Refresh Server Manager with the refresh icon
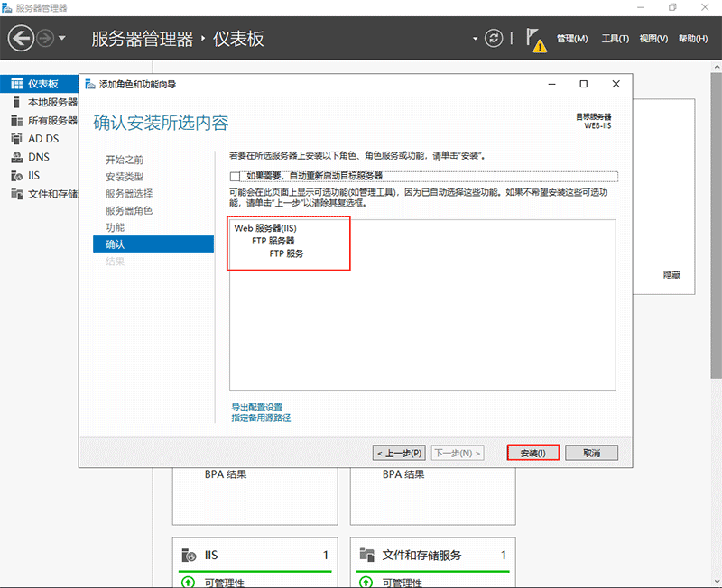The height and width of the screenshot is (588, 722). coord(493,38)
